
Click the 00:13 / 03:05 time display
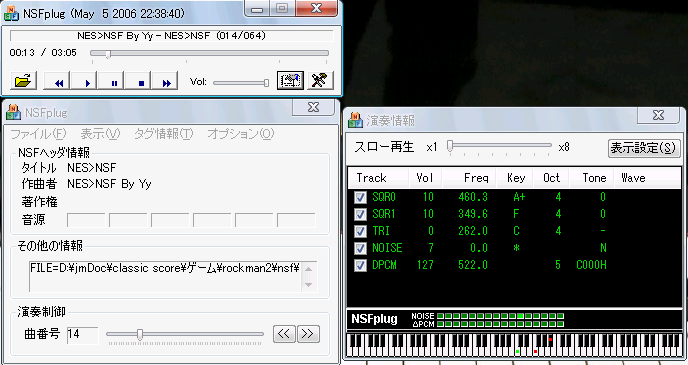[43, 53]
